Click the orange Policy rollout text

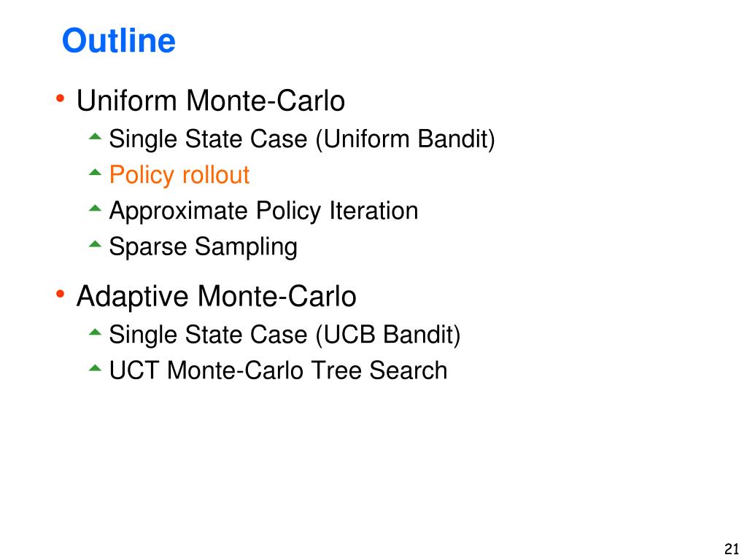(x=179, y=175)
